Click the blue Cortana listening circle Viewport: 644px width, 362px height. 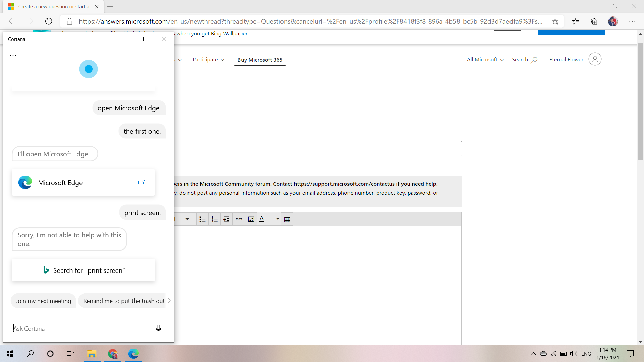coord(89,69)
